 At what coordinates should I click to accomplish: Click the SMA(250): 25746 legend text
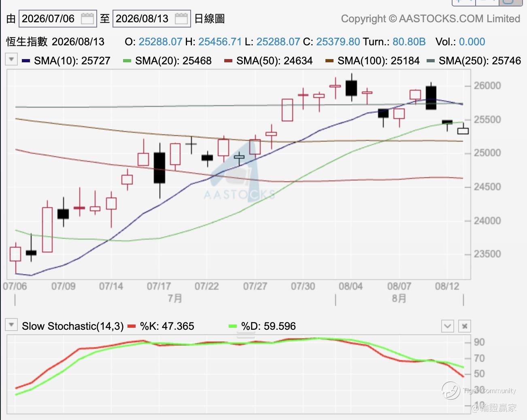[x=480, y=61]
